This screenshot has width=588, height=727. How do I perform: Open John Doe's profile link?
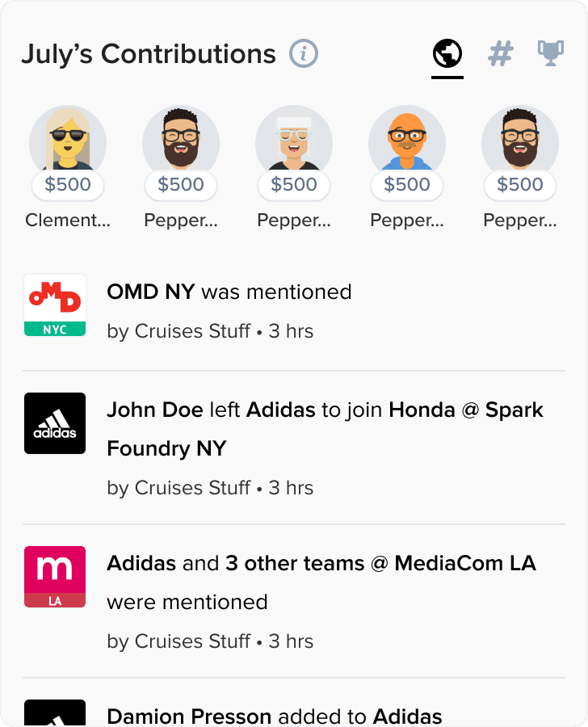tap(155, 410)
